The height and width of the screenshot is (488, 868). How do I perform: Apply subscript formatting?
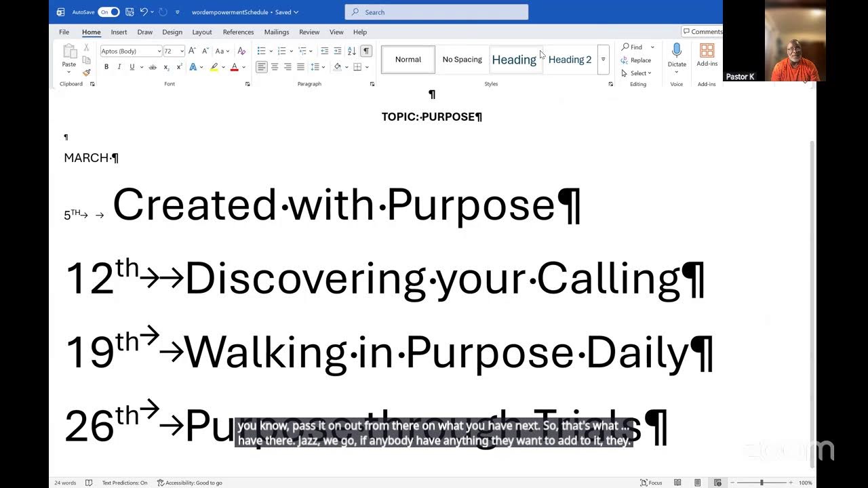coord(167,67)
